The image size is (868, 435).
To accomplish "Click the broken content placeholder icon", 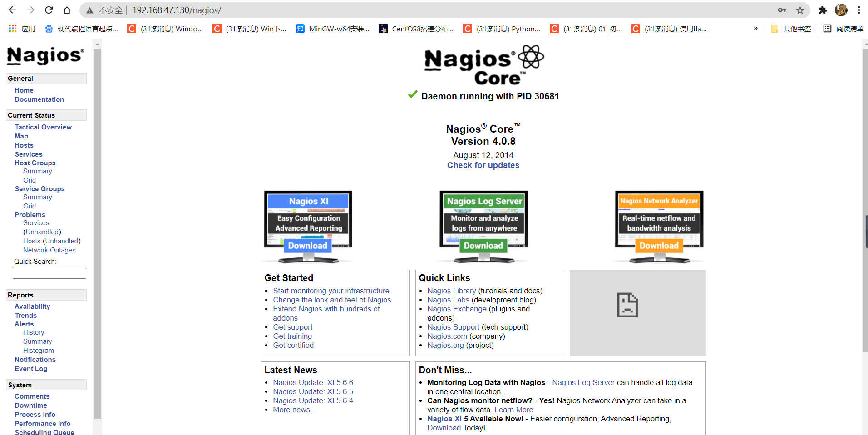I will (628, 305).
